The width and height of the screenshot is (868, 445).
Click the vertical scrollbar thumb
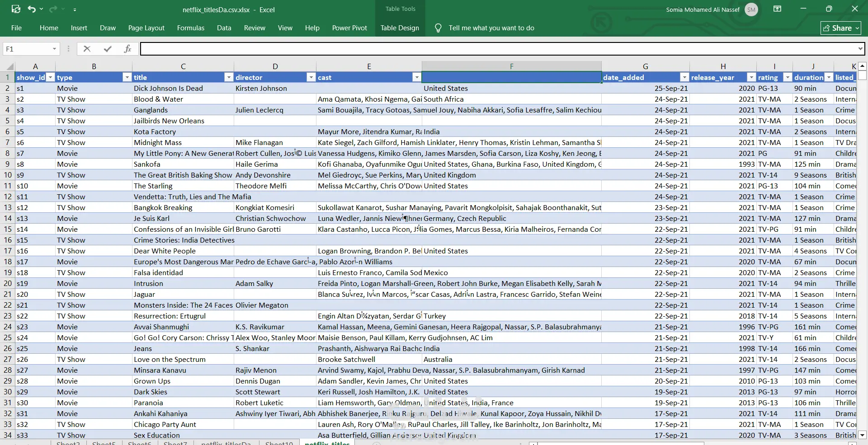(862, 75)
